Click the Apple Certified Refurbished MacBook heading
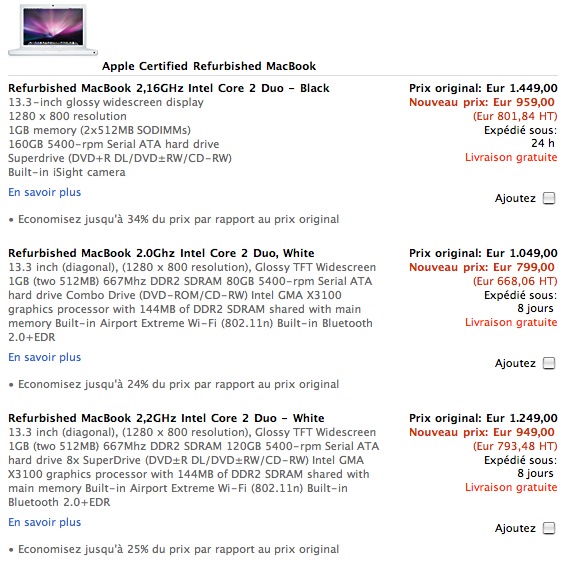 tap(209, 66)
